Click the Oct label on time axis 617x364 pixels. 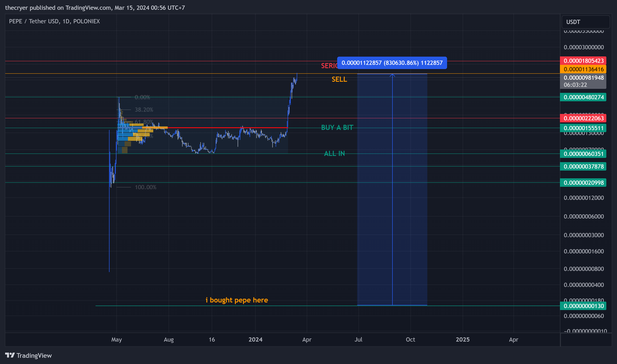(410, 340)
